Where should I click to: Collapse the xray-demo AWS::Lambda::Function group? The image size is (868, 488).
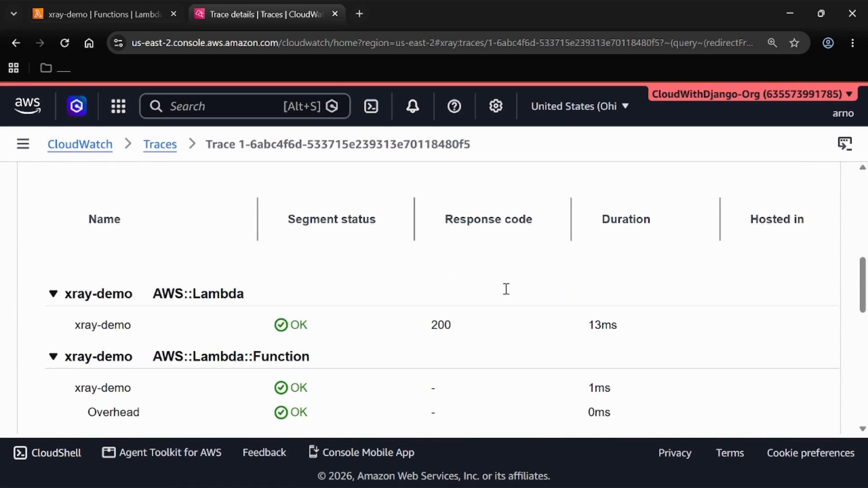pos(53,357)
